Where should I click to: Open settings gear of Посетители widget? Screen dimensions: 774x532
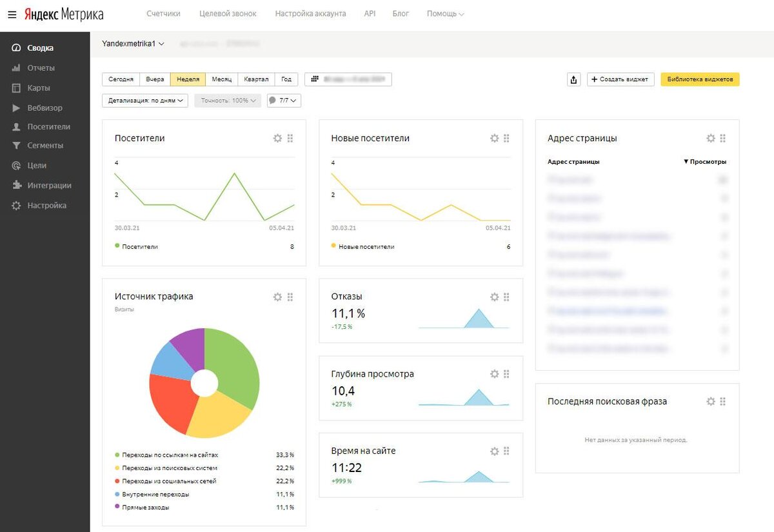pyautogui.click(x=277, y=138)
